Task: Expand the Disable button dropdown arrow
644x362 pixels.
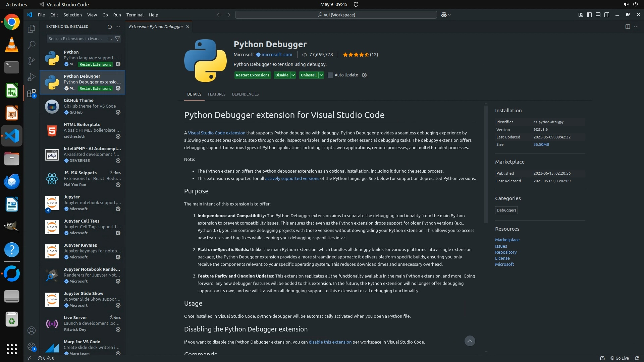Action: tap(293, 75)
